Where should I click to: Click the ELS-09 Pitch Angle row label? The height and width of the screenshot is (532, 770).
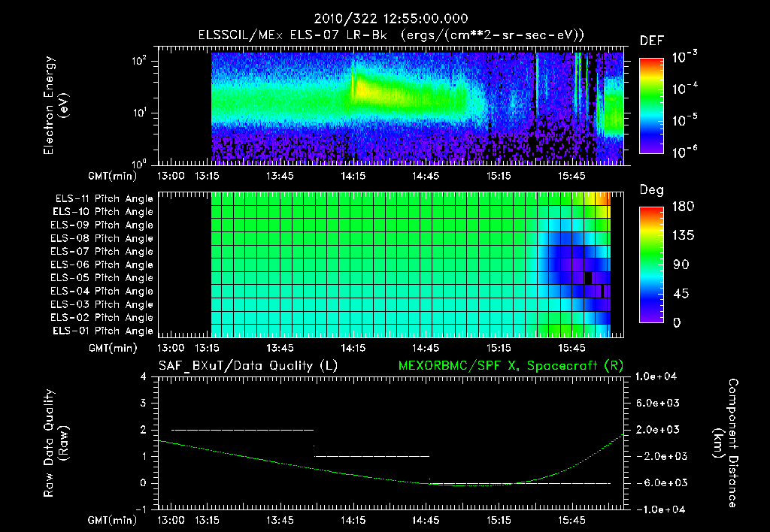(102, 225)
